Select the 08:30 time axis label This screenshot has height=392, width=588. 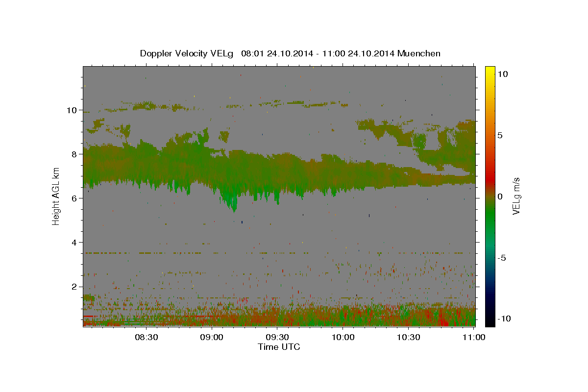tap(146, 337)
